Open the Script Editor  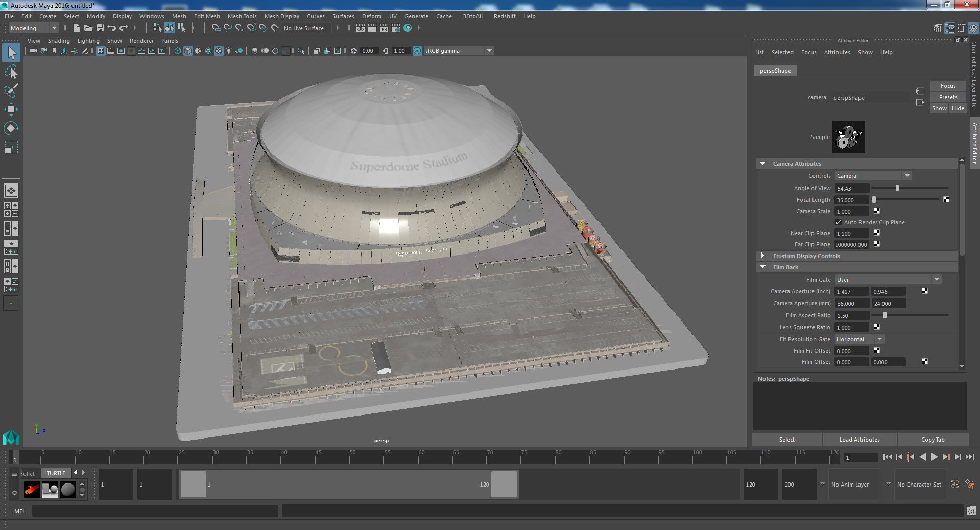[x=971, y=511]
